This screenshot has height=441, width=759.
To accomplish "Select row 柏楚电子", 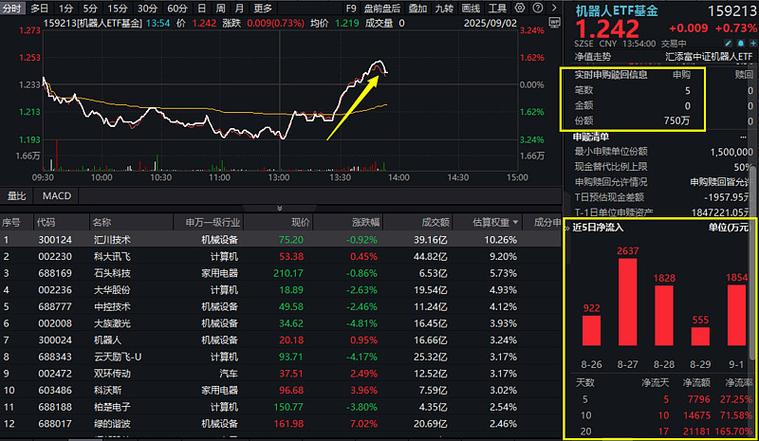I will point(281,407).
